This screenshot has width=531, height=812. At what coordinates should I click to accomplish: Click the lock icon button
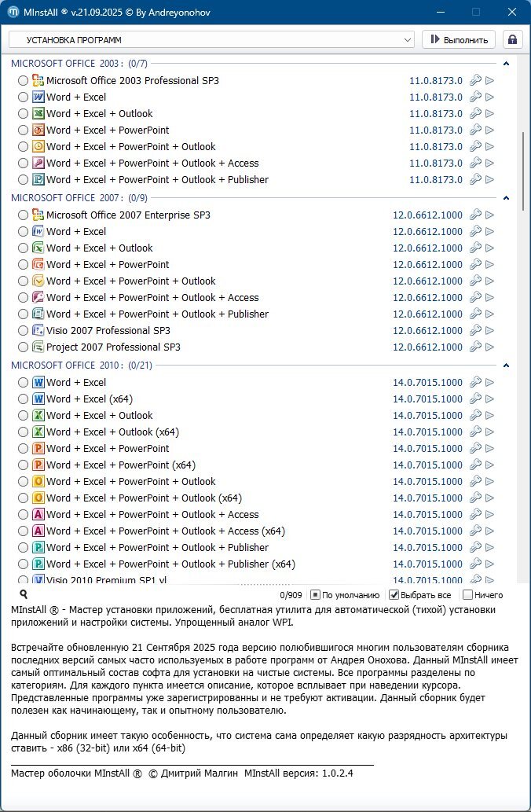click(512, 39)
